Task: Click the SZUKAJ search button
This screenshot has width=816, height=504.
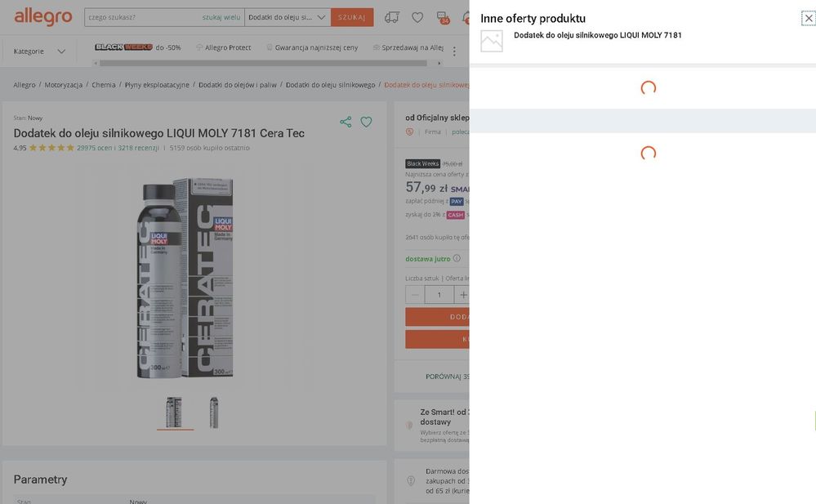Action: [352, 17]
